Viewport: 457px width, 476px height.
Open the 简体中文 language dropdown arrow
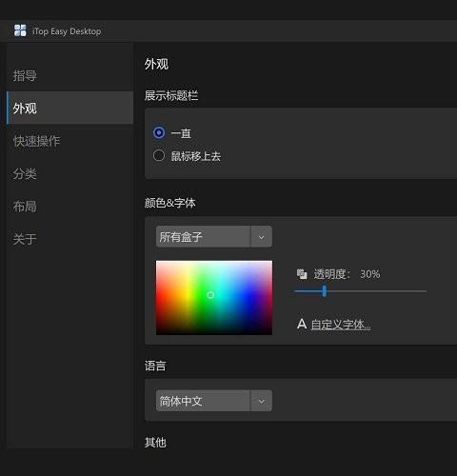(261, 401)
